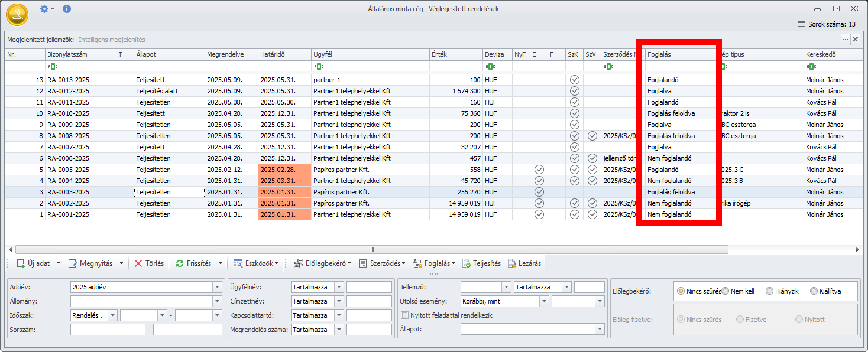The image size is (868, 352).
Task: Click the Sorszám from input field
Action: [108, 330]
